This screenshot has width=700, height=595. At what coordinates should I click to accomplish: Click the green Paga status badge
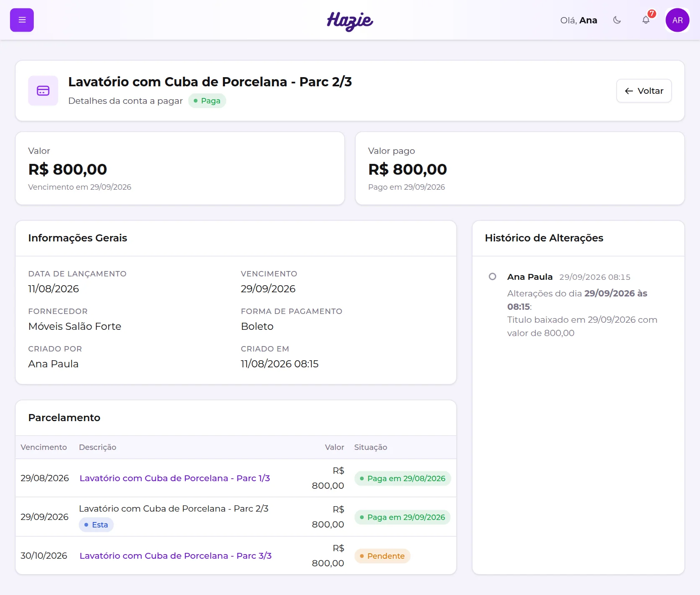tap(207, 101)
